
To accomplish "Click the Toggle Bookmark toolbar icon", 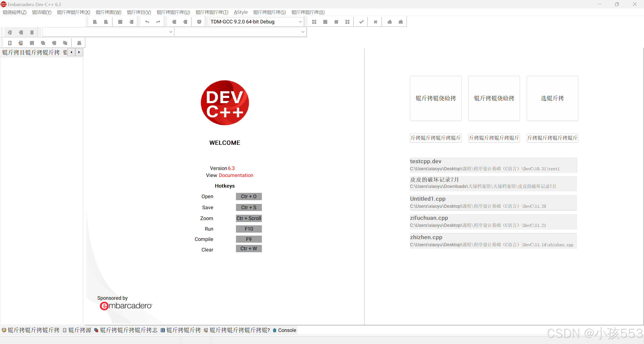I will (x=21, y=32).
